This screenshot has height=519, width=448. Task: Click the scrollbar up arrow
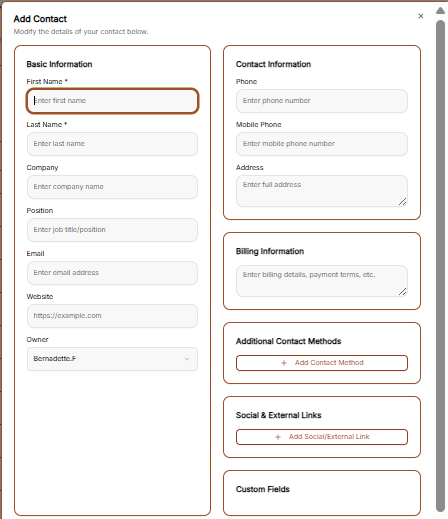[440, 11]
